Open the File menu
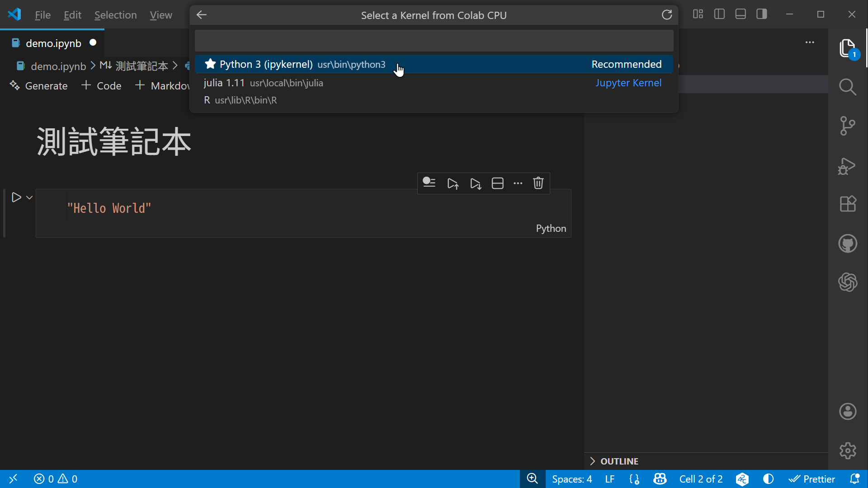This screenshot has height=488, width=868. tap(42, 15)
